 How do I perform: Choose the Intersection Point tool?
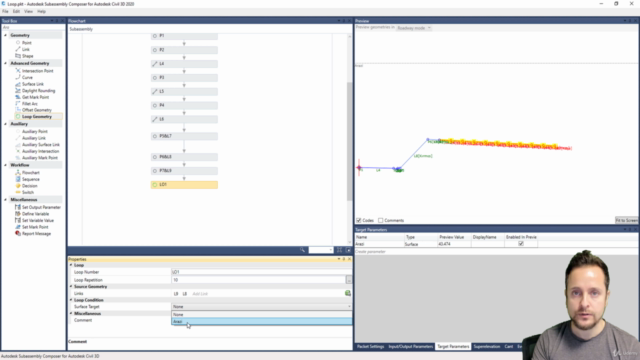[38, 71]
